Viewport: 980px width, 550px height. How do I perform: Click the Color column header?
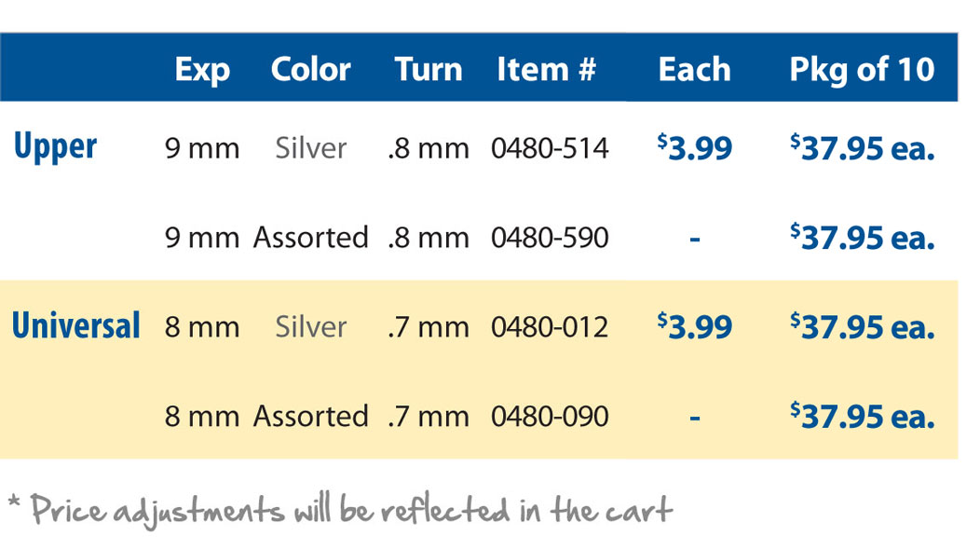(310, 69)
